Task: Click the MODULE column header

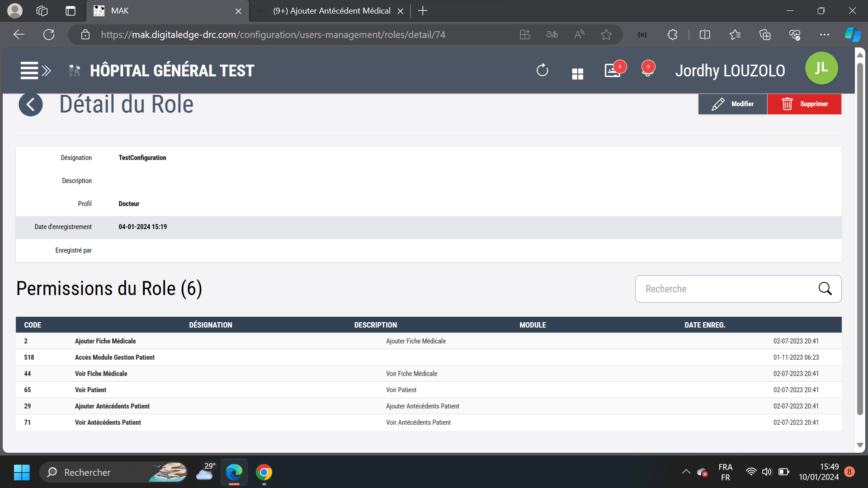Action: [533, 325]
